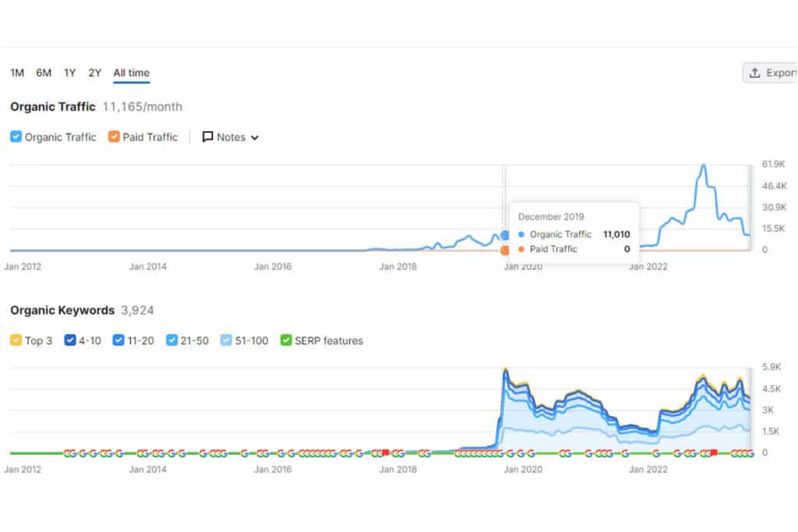Click the 11,010 value in the tooltip
This screenshot has width=798, height=532.
click(x=616, y=234)
